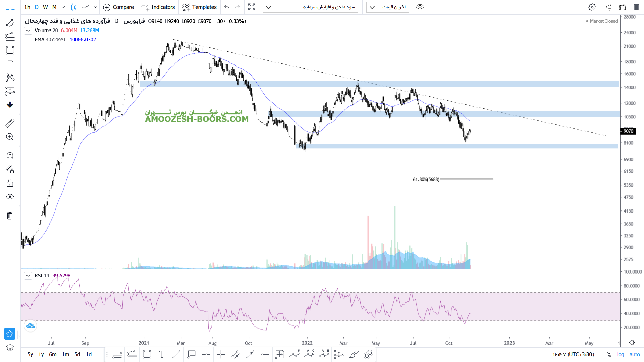The height and width of the screenshot is (362, 644).
Task: Select the Text annotation tool
Action: (x=10, y=64)
